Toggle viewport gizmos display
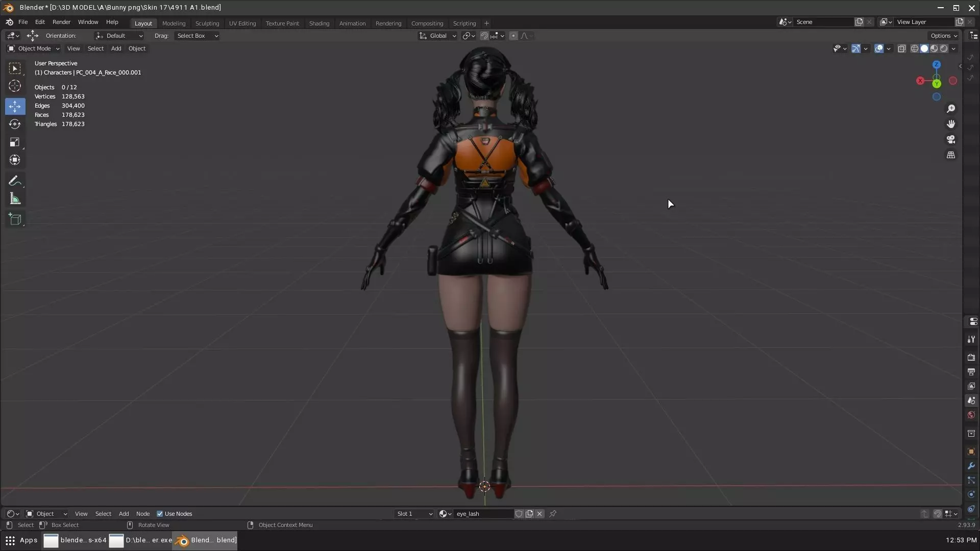 click(856, 48)
